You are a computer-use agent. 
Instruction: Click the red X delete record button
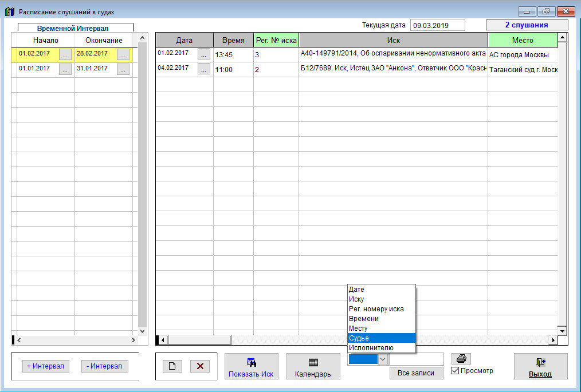pos(200,366)
